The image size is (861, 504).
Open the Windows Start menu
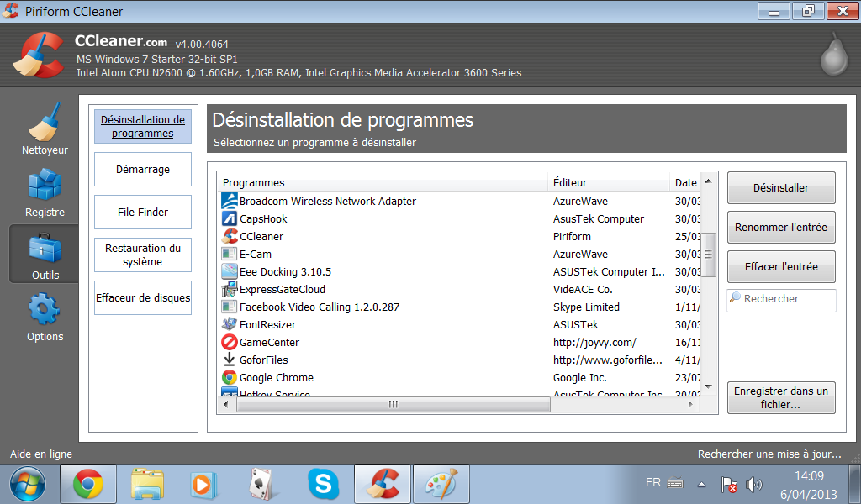28,484
